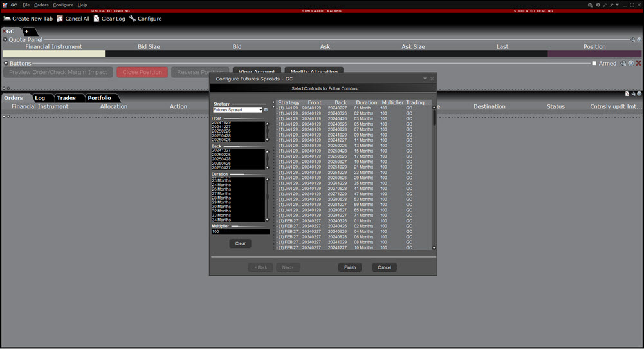Image resolution: width=644 pixels, height=349 pixels.
Task: Click the contracts table scroll down arrow
Action: [x=434, y=248]
